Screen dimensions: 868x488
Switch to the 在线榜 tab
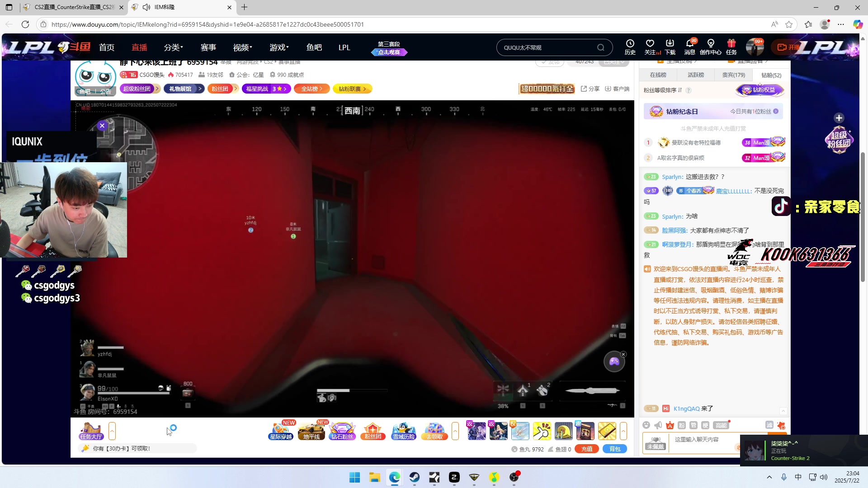[658, 75]
